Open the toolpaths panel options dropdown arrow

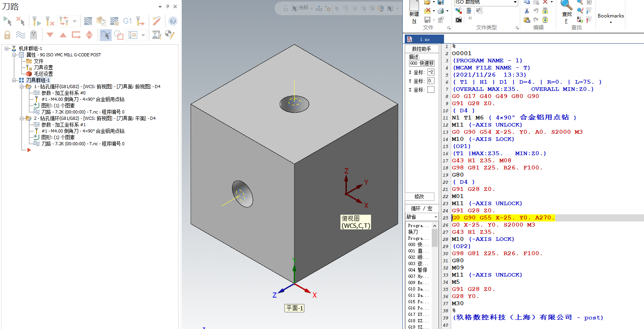[x=160, y=7]
